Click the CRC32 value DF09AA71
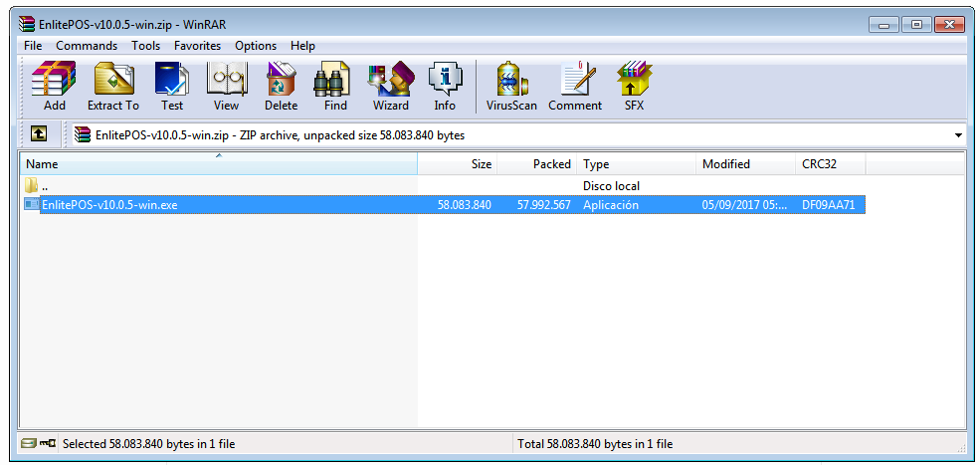The height and width of the screenshot is (465, 980). click(x=828, y=205)
